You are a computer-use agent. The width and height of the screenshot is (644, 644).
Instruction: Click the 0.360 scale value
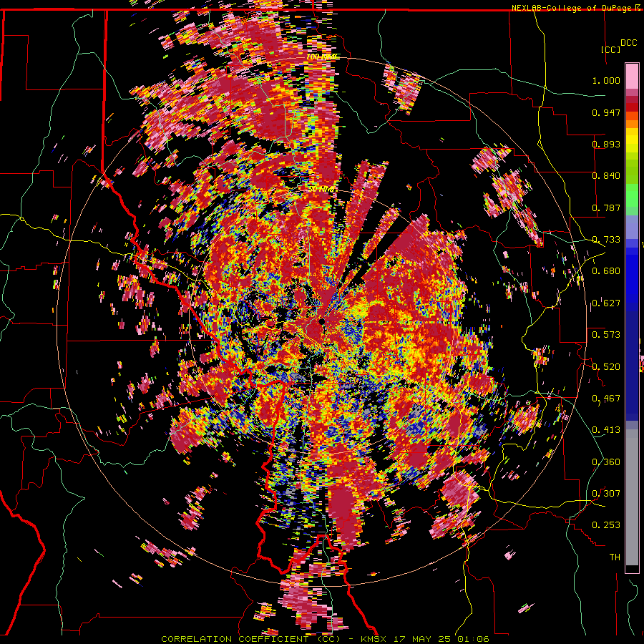(x=606, y=462)
